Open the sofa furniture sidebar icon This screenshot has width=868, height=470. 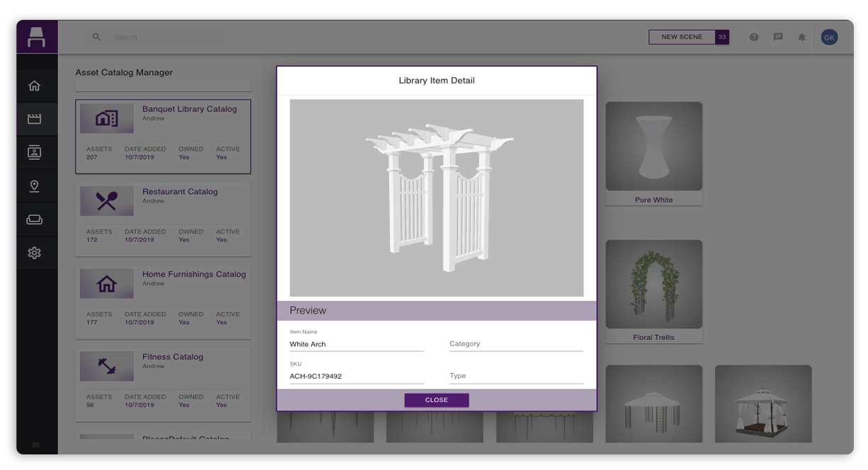(34, 219)
